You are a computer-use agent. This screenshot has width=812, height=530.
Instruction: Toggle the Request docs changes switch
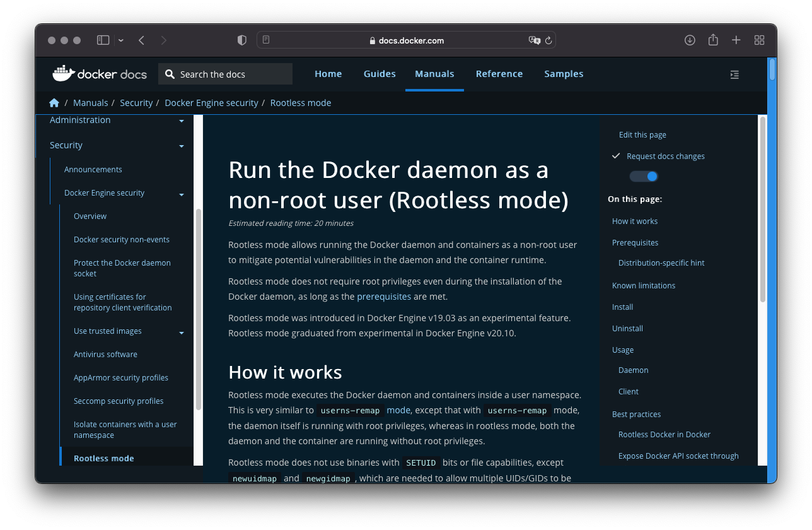643,176
